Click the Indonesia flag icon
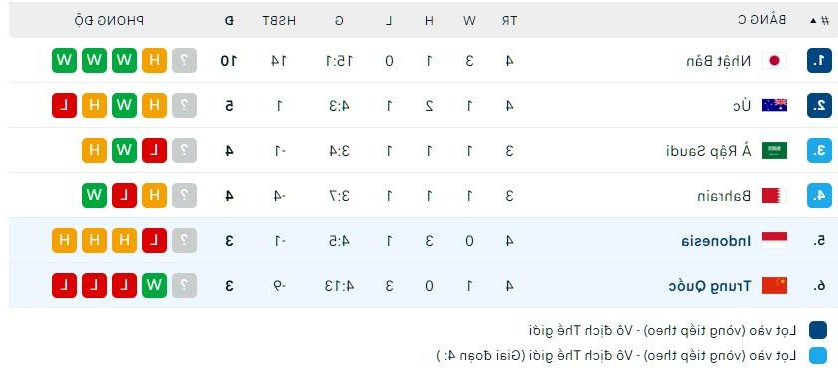The image size is (838, 368). 774,240
